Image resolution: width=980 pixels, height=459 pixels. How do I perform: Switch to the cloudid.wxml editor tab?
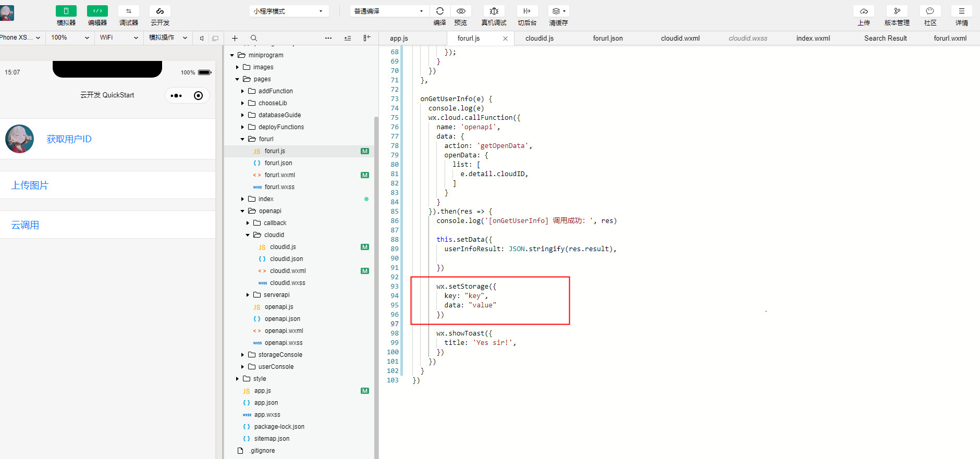tap(680, 38)
